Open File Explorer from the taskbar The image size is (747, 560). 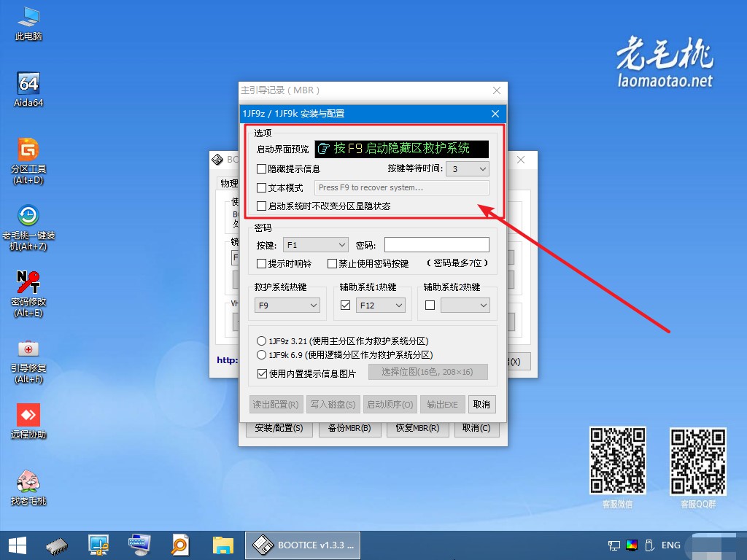(222, 545)
